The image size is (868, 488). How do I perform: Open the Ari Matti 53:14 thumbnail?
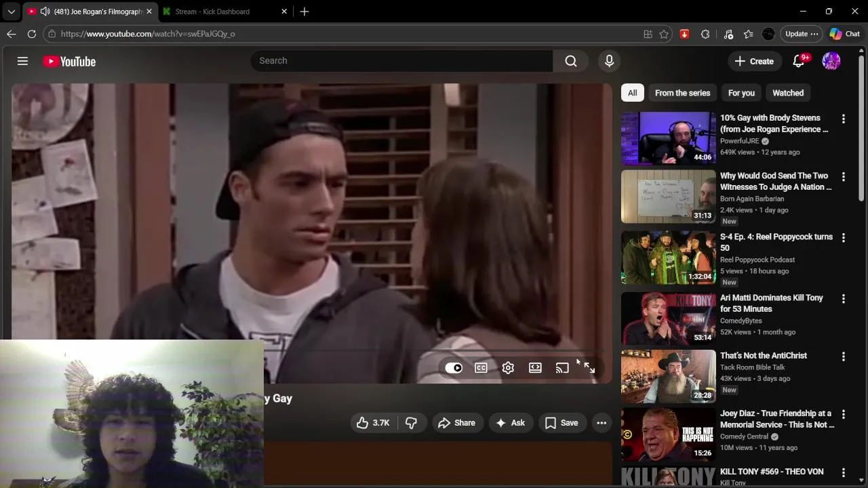(x=669, y=319)
